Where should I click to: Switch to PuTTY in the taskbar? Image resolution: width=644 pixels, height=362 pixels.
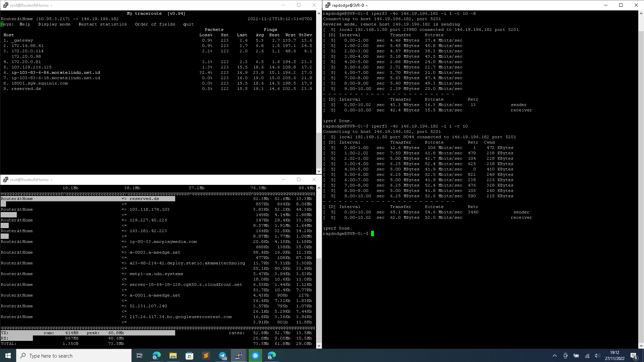(x=239, y=356)
